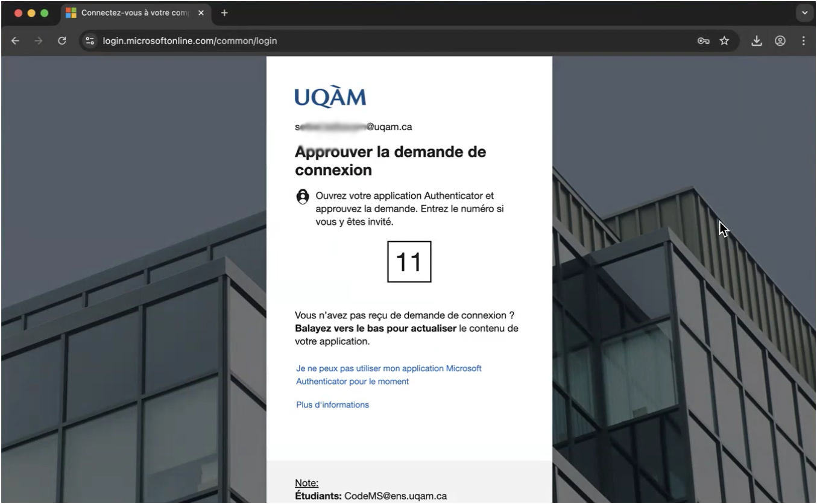Viewport: 817px width, 504px height.
Task: Open the Chrome profile icon
Action: (x=780, y=41)
